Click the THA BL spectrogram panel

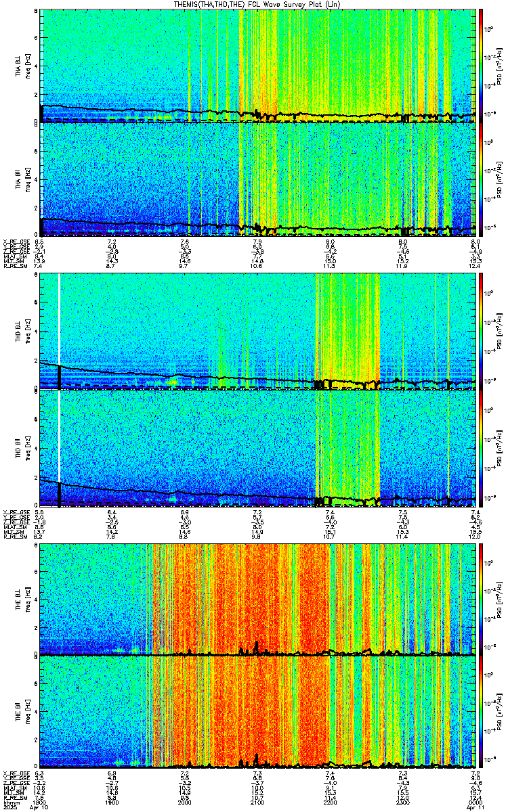257,66
